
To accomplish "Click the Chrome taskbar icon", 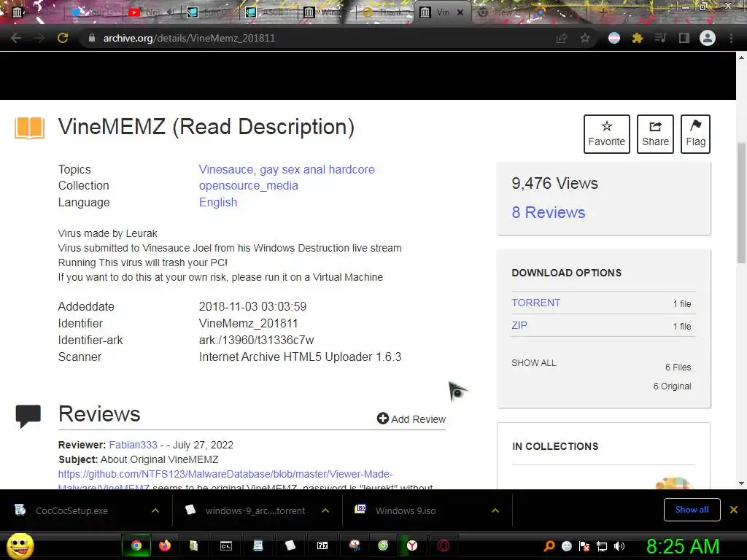I will coord(136,545).
